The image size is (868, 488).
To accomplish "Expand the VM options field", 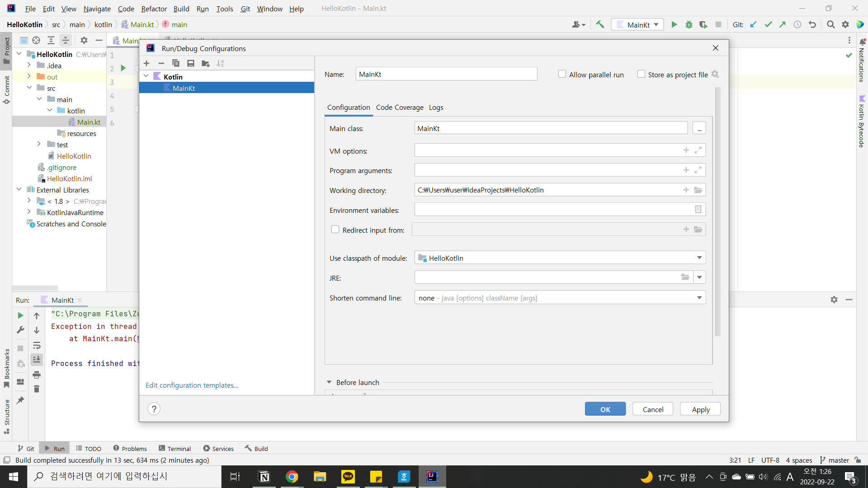I will [698, 150].
